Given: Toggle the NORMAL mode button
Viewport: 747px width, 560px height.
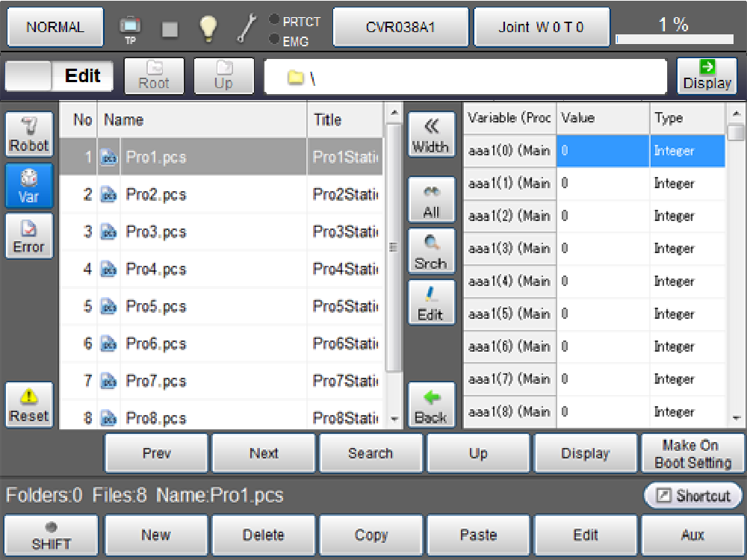Looking at the screenshot, I should click(55, 28).
